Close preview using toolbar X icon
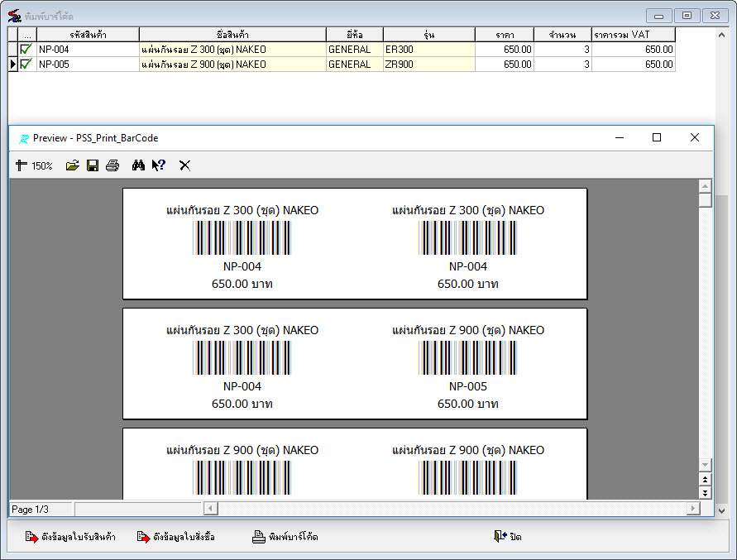 point(184,165)
